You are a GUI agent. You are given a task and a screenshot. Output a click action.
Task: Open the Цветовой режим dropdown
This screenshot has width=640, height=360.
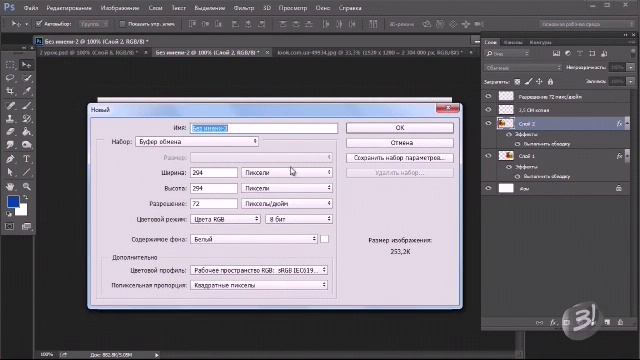click(225, 219)
